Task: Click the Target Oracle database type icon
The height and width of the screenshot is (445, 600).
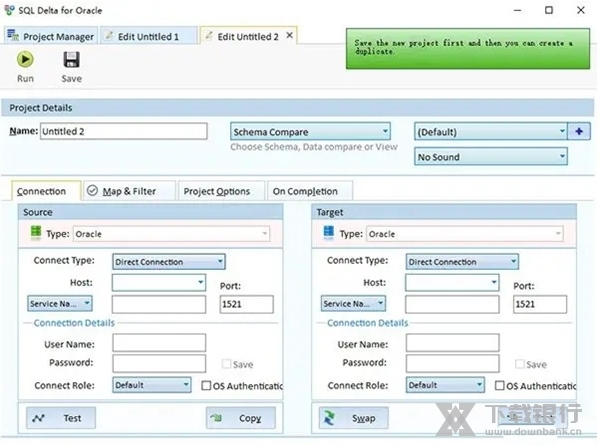Action: coord(329,233)
